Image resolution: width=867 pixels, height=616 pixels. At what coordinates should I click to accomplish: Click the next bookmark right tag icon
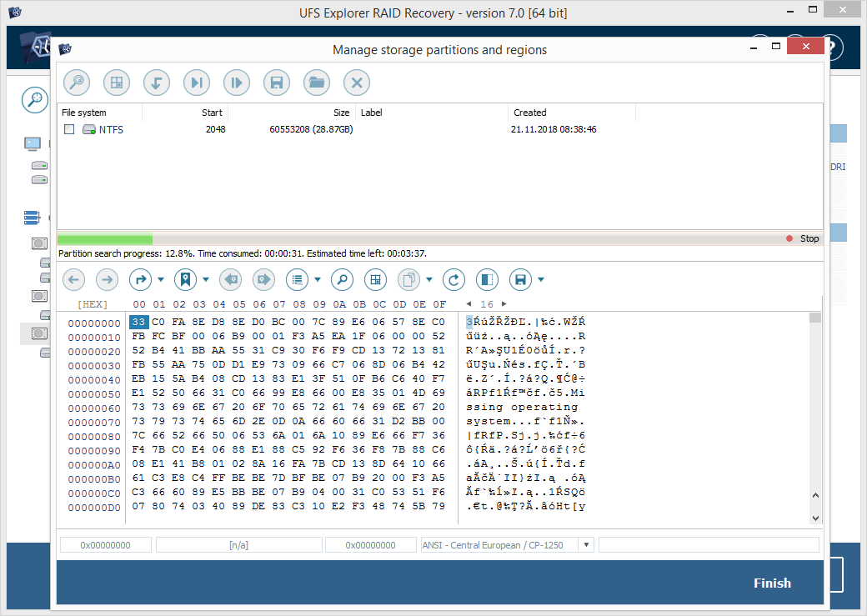coord(263,280)
